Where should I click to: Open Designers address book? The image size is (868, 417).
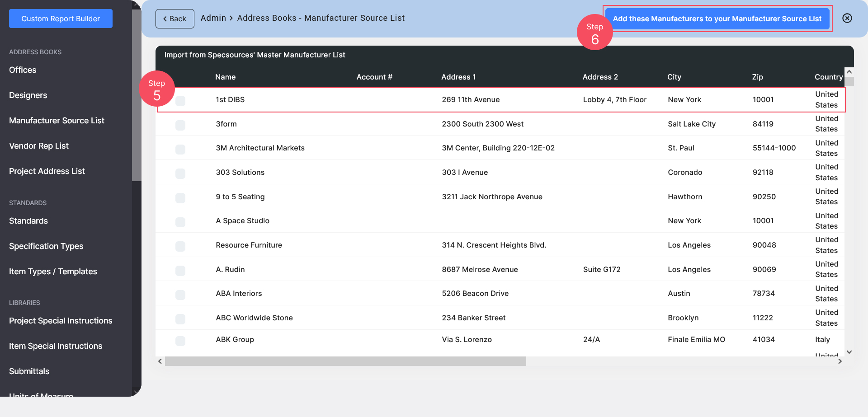click(28, 95)
